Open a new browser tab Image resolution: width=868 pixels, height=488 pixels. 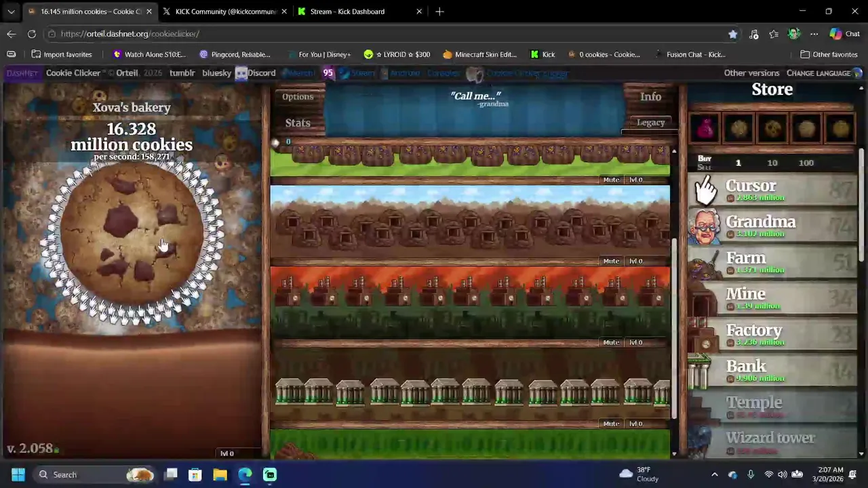point(439,12)
